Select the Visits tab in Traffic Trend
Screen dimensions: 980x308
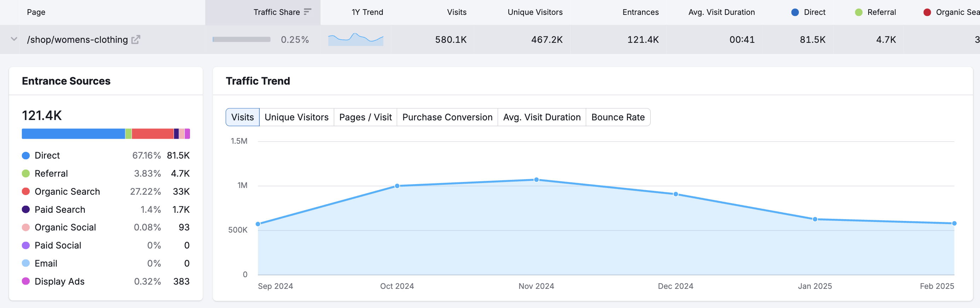coord(242,117)
